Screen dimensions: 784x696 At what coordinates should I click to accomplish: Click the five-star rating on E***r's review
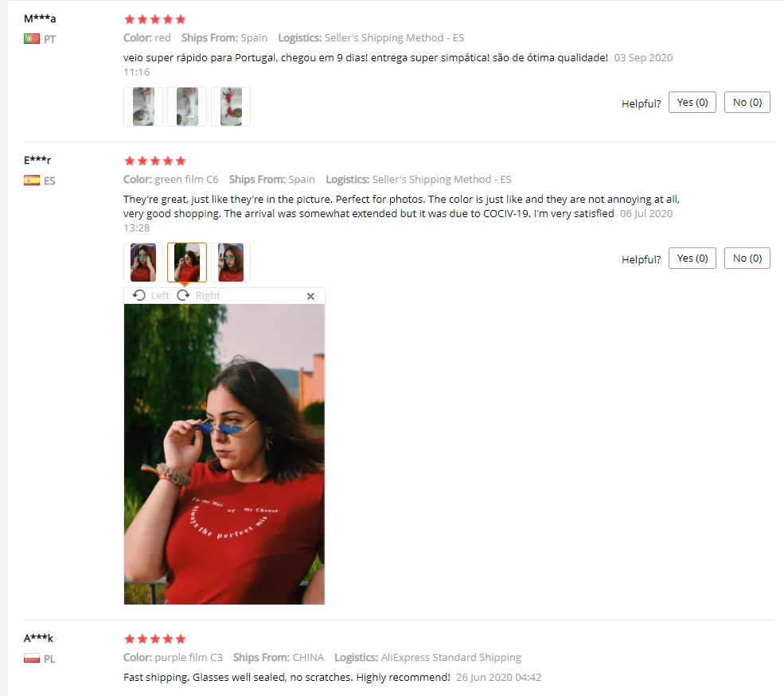click(x=155, y=161)
